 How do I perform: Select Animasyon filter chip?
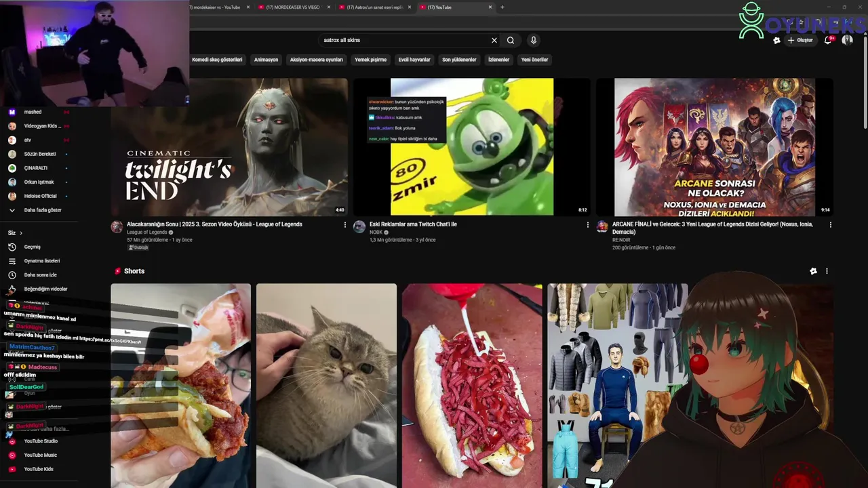(x=266, y=60)
